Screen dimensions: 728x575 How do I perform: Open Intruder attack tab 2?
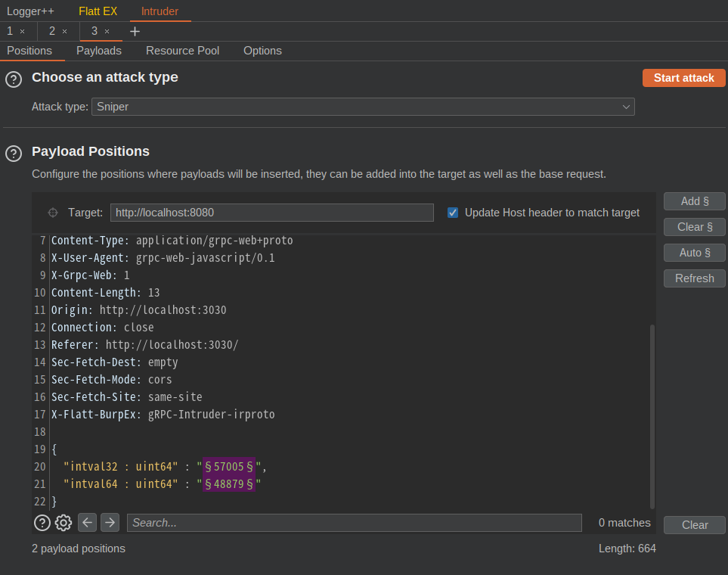click(52, 31)
